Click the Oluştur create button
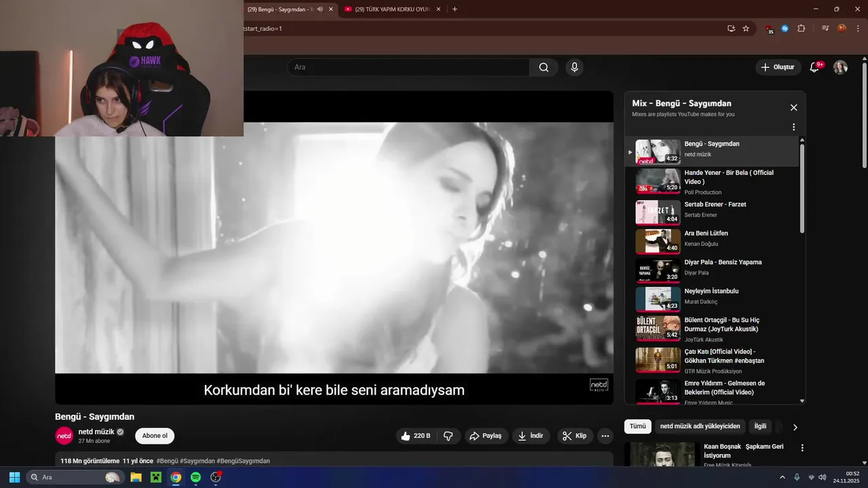 tap(778, 67)
